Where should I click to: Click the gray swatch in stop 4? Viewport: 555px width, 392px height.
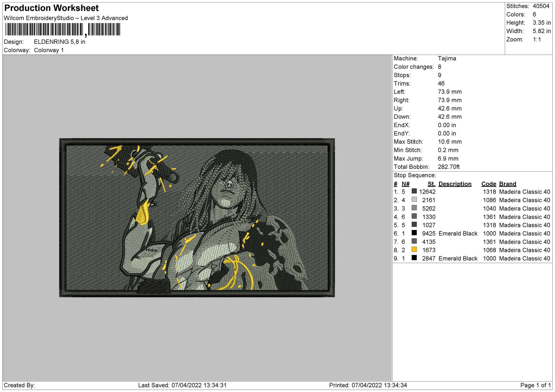tap(414, 217)
